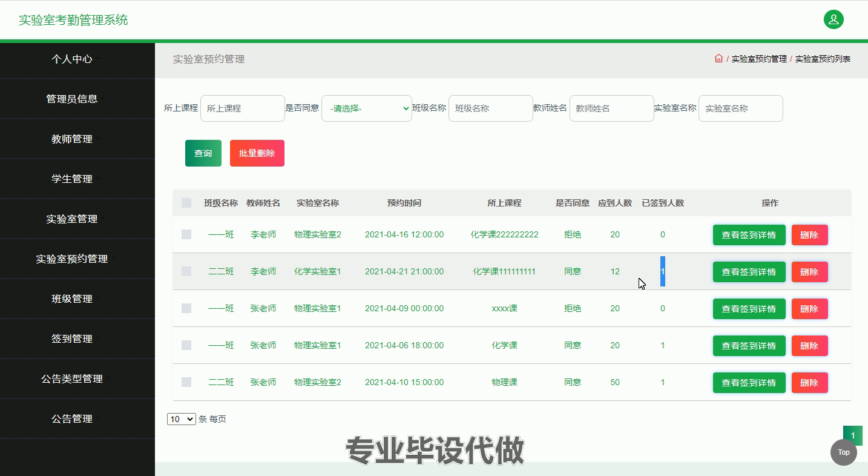Click the 应到人数 value 50
This screenshot has height=476, width=868.
615,382
